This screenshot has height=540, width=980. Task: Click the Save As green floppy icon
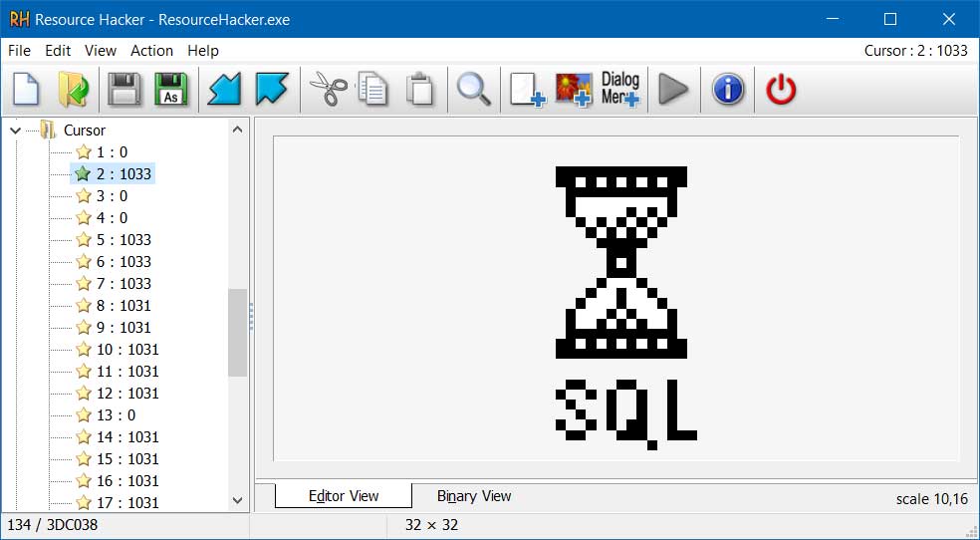[x=170, y=90]
